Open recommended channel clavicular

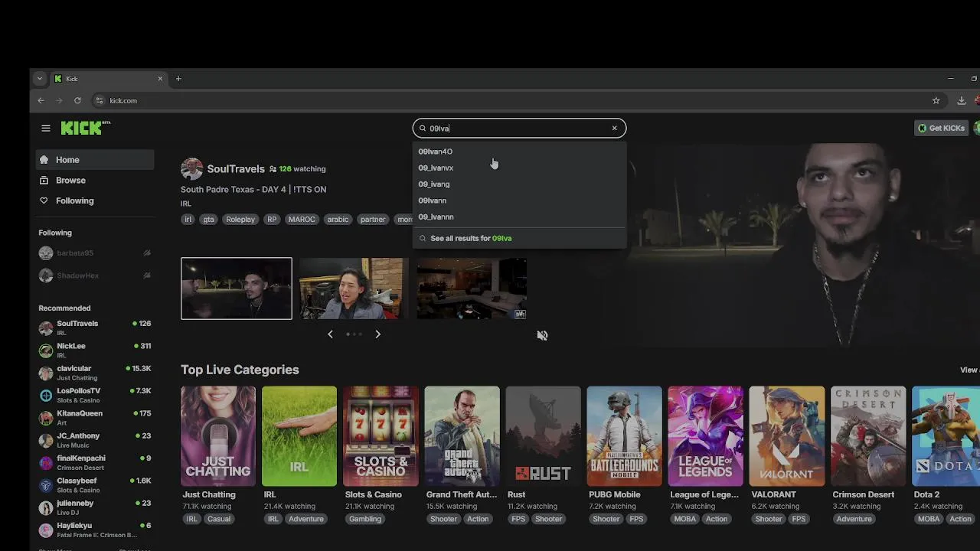click(95, 373)
